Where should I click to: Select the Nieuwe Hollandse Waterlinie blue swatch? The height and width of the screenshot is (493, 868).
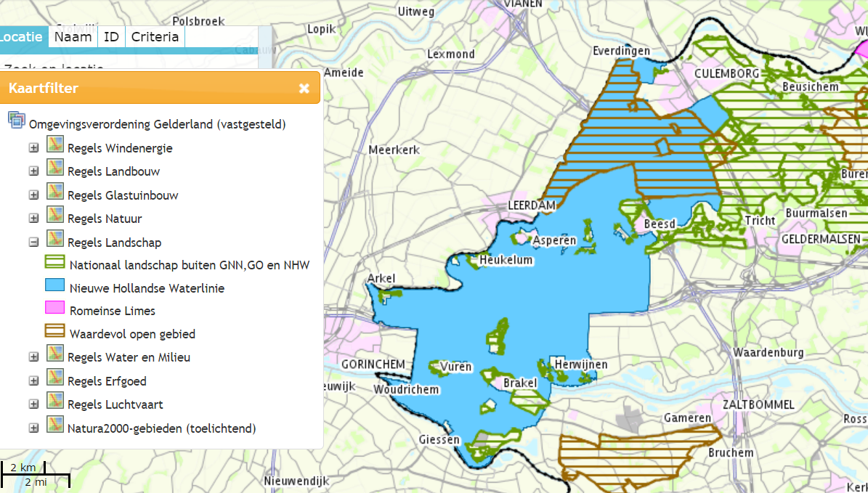coord(54,285)
